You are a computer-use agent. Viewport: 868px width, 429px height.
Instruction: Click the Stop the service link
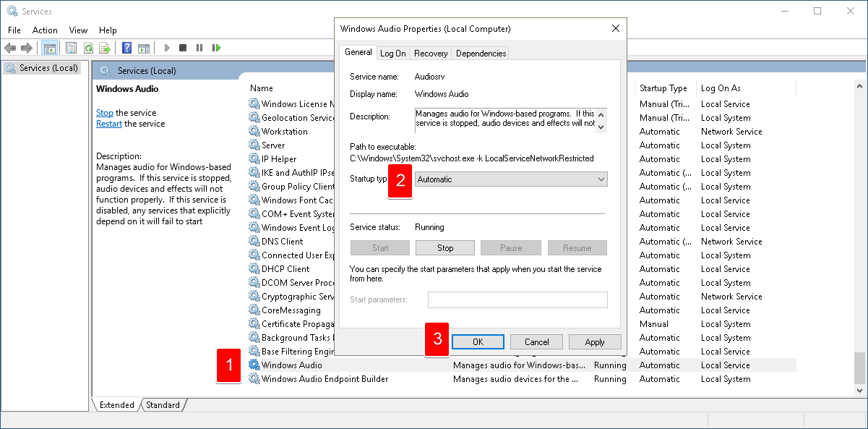click(105, 113)
